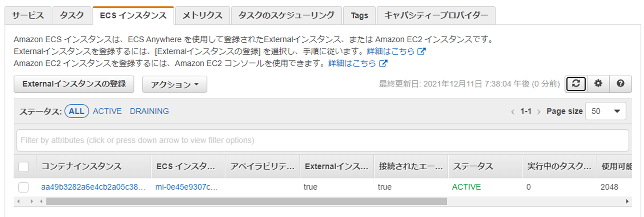
Task: Toggle the select-all header checkbox
Action: pos(23,167)
